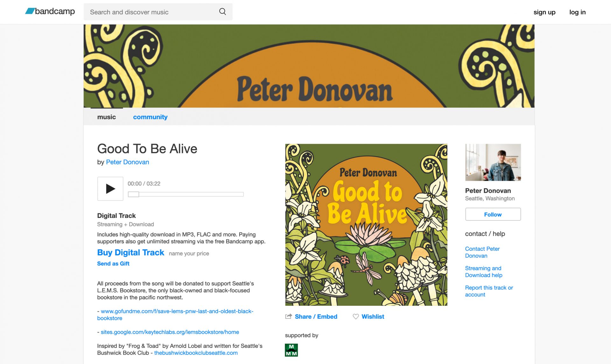The height and width of the screenshot is (364, 611).
Task: Open the MMM supporter avatar
Action: [x=291, y=350]
